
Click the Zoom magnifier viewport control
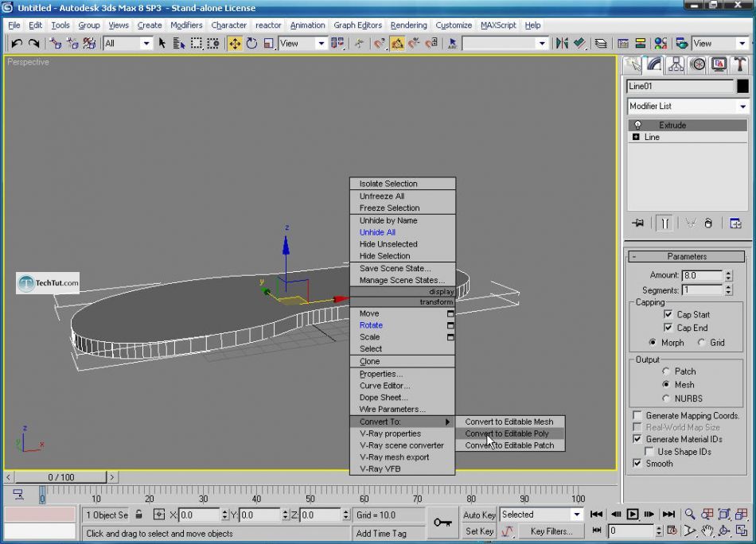click(690, 514)
